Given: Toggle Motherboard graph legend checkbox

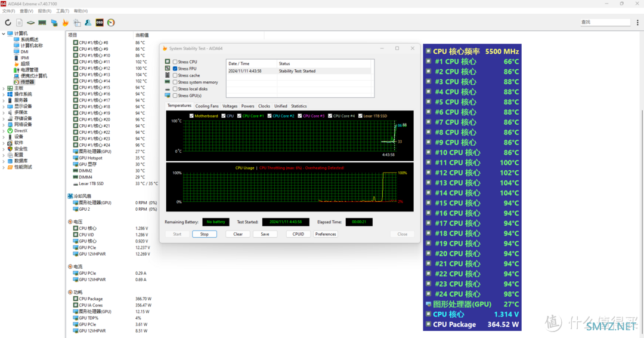Looking at the screenshot, I should [191, 116].
